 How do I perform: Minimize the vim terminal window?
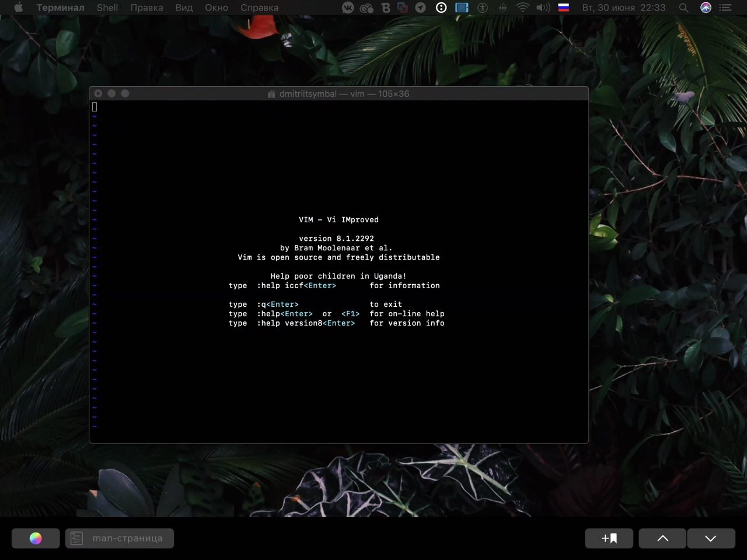tap(111, 93)
